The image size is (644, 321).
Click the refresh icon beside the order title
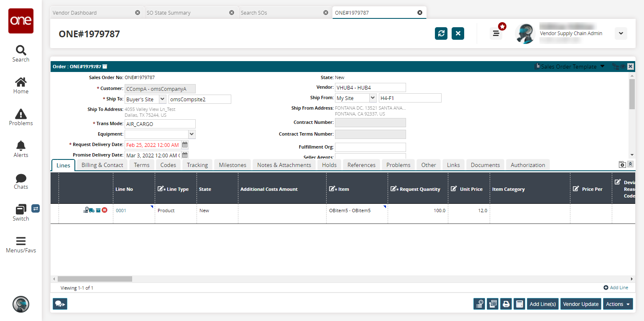[441, 33]
